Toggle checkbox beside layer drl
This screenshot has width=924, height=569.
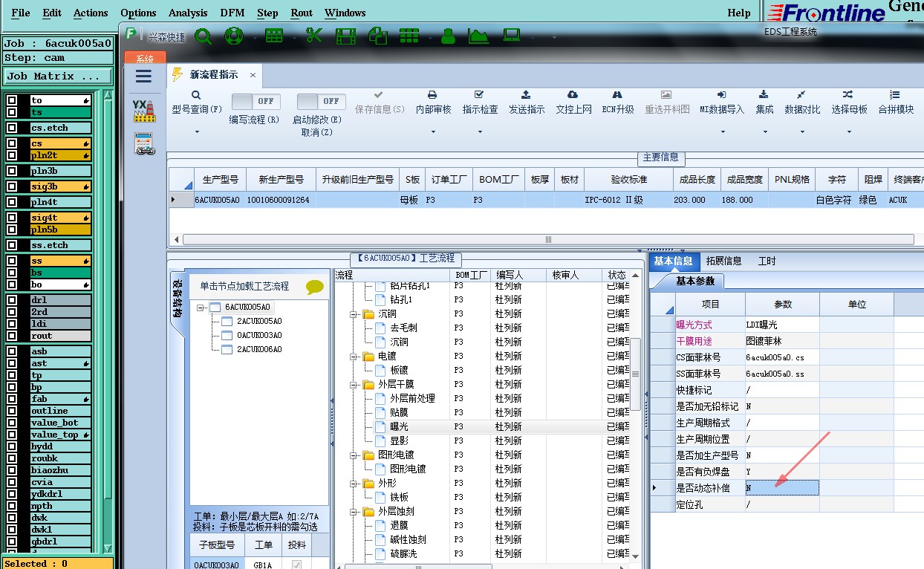(12, 300)
